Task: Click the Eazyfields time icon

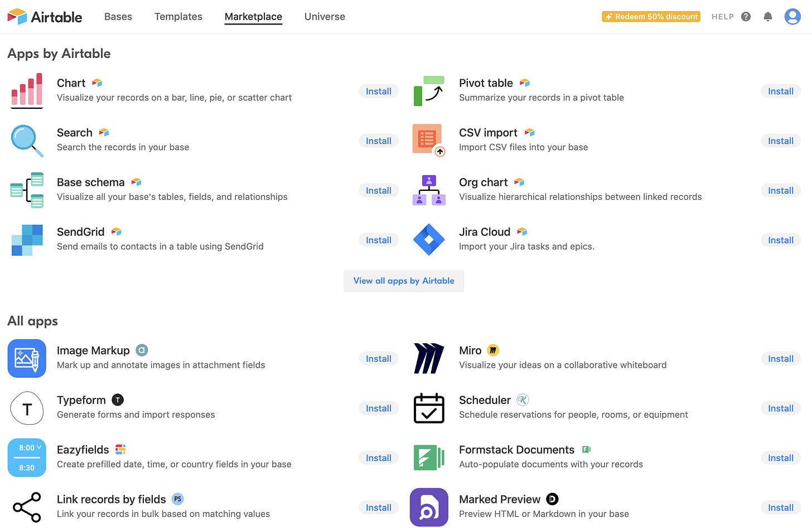Action: click(x=27, y=458)
